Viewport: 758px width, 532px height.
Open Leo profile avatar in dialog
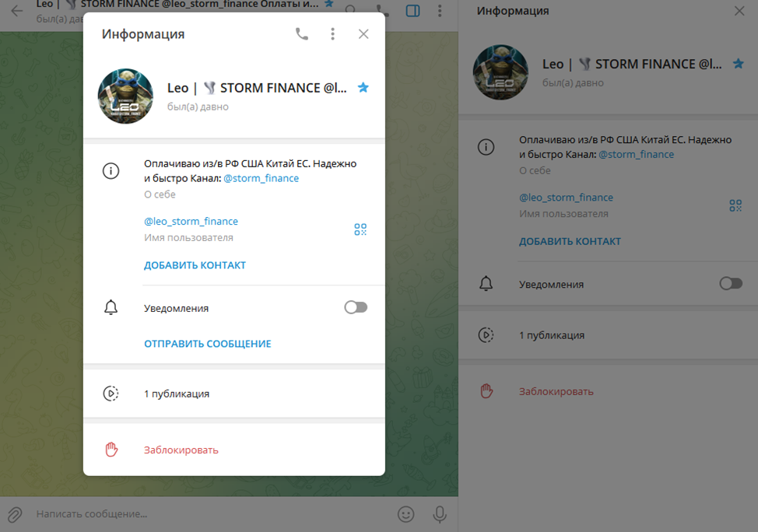coord(126,96)
